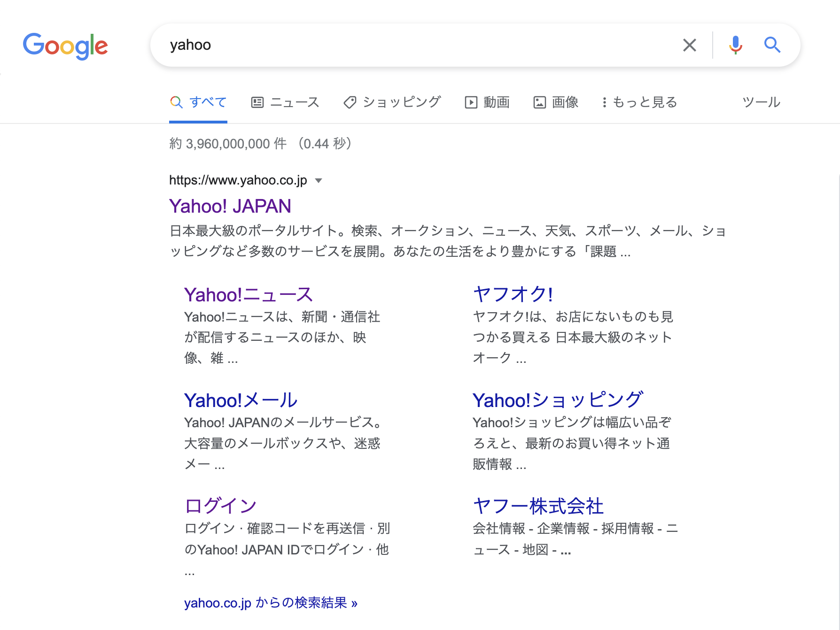This screenshot has width=840, height=630.
Task: Go to the 動画 tab
Action: pyautogui.click(x=487, y=102)
